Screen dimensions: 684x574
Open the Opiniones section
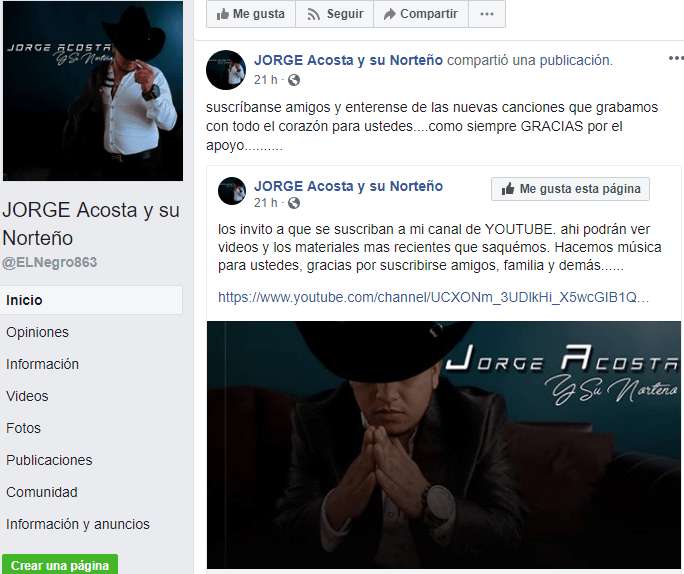(x=38, y=332)
